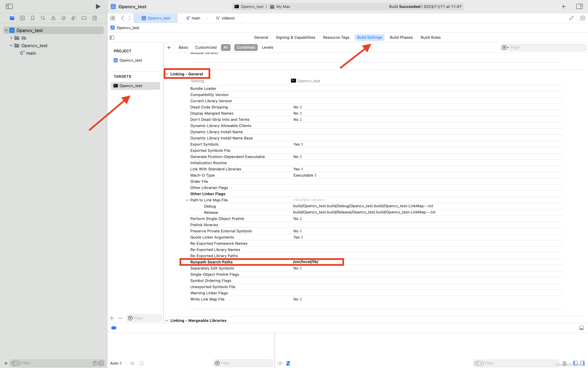Open the Report navigator icon
Viewport: 588px width, 368px height.
[x=95, y=18]
